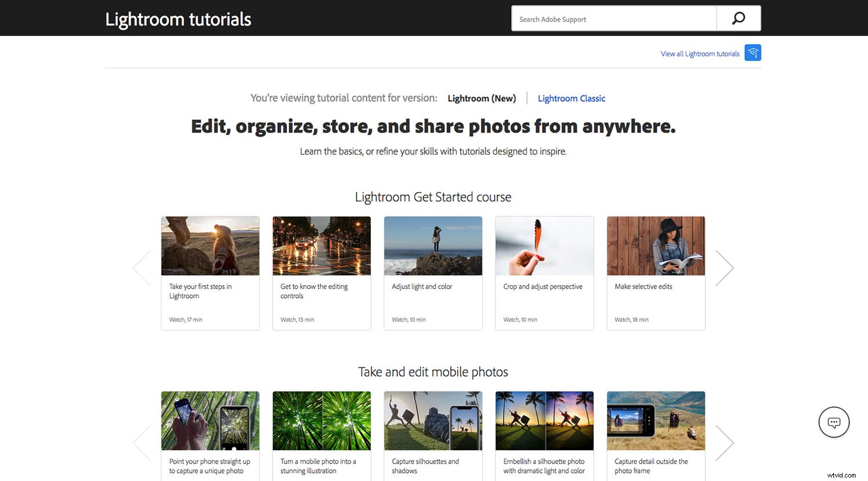Open the chat support bubble icon
Image resolution: width=868 pixels, height=481 pixels.
pos(833,422)
